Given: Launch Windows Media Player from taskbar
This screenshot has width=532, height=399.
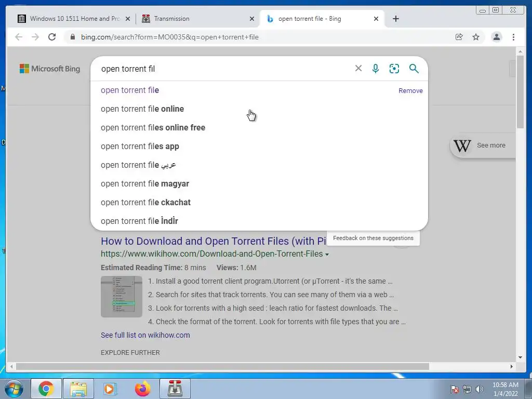Looking at the screenshot, I should click(110, 389).
